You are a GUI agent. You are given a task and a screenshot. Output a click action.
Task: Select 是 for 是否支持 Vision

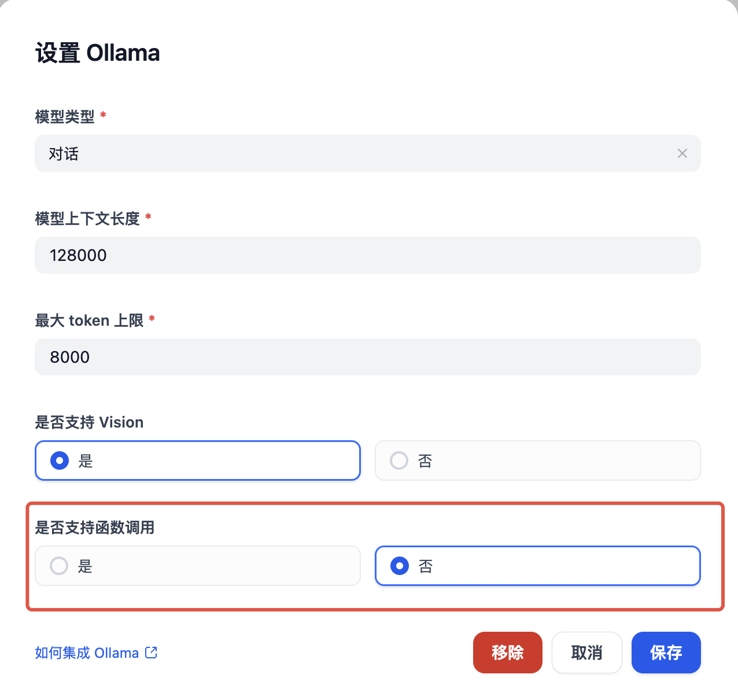point(60,460)
